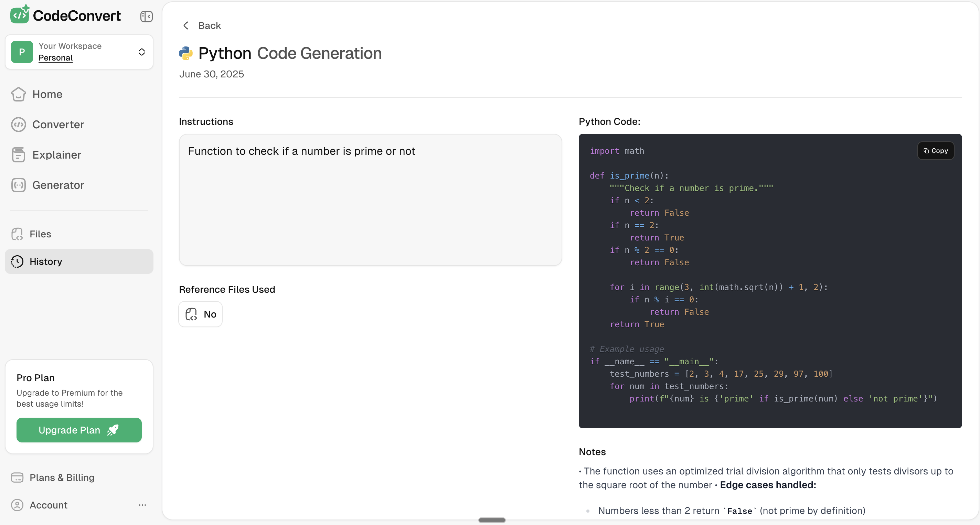
Task: Click the Personal workspace avatar
Action: (22, 52)
